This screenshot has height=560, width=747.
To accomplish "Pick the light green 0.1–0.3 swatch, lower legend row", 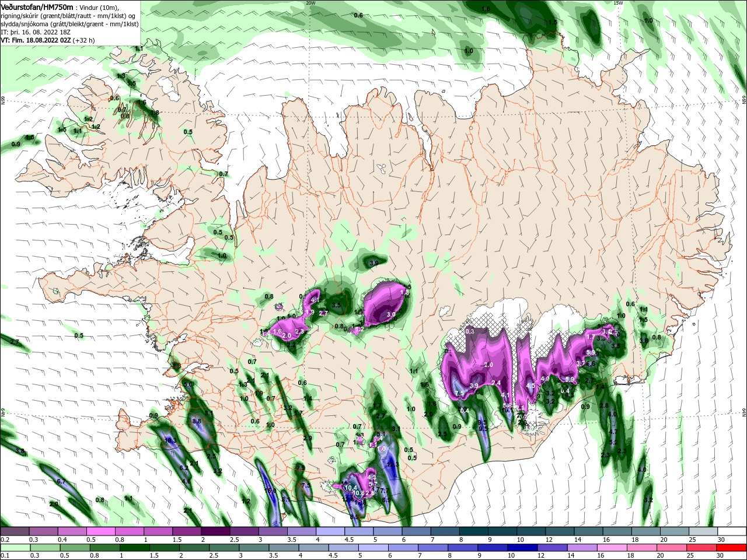I will [15, 548].
